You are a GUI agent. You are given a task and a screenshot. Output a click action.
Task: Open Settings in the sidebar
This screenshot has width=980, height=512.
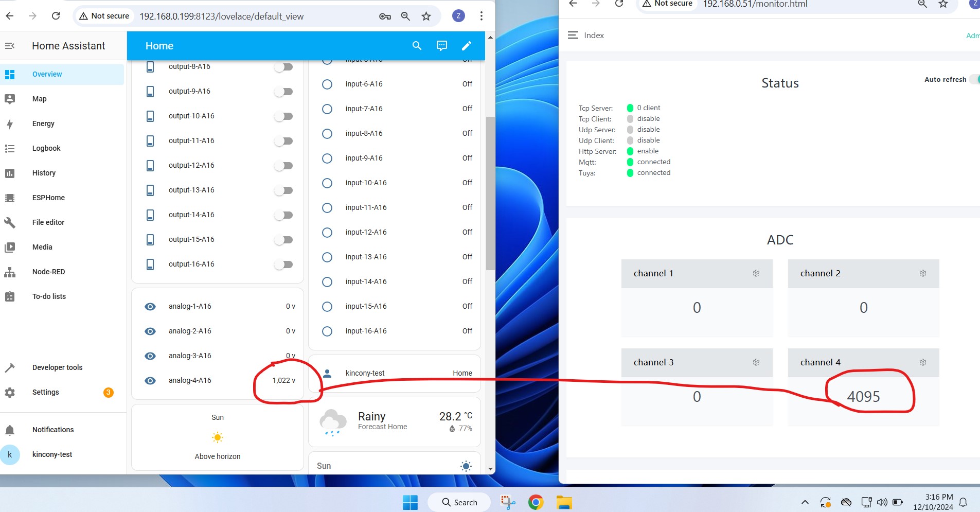45,392
